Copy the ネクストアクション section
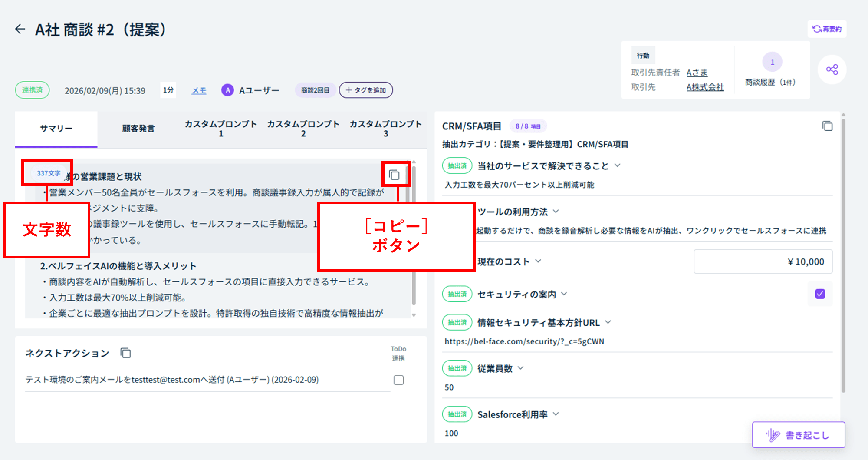The width and height of the screenshot is (868, 460). coord(125,353)
